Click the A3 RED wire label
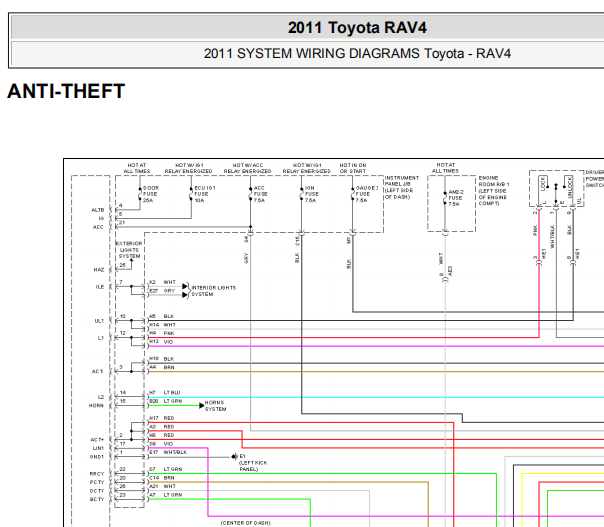604x527 pixels. 162,426
